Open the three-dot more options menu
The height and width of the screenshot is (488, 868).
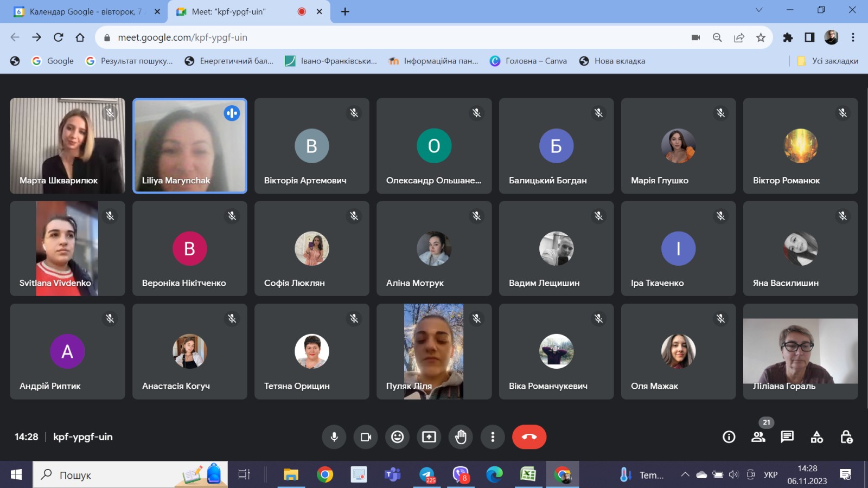493,437
